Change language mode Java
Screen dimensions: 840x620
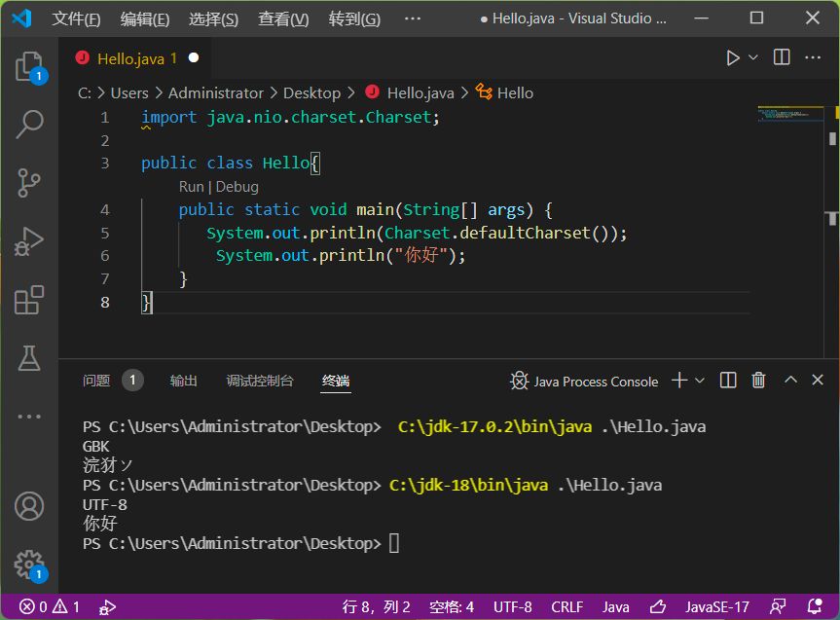[615, 607]
